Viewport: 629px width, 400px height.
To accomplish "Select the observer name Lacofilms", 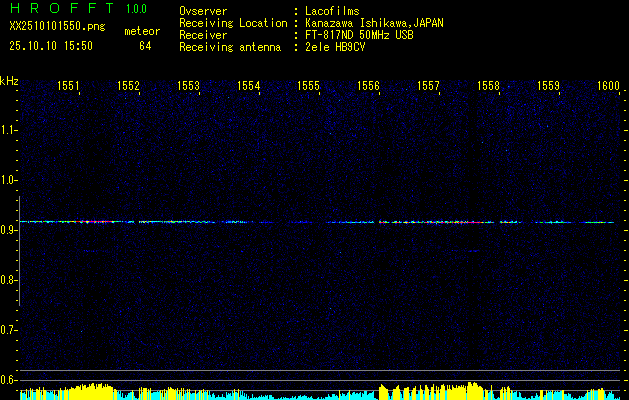I will (340, 10).
